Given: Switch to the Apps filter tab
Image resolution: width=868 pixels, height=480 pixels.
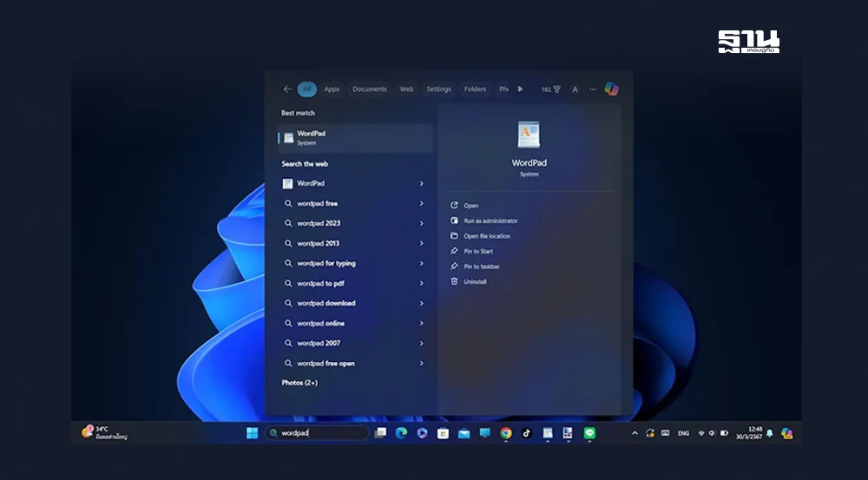Looking at the screenshot, I should (x=332, y=89).
